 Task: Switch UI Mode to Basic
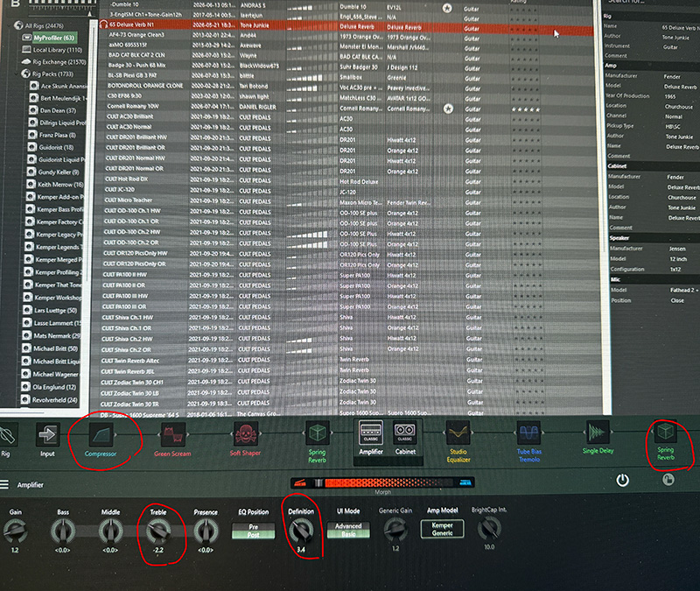pyautogui.click(x=348, y=534)
